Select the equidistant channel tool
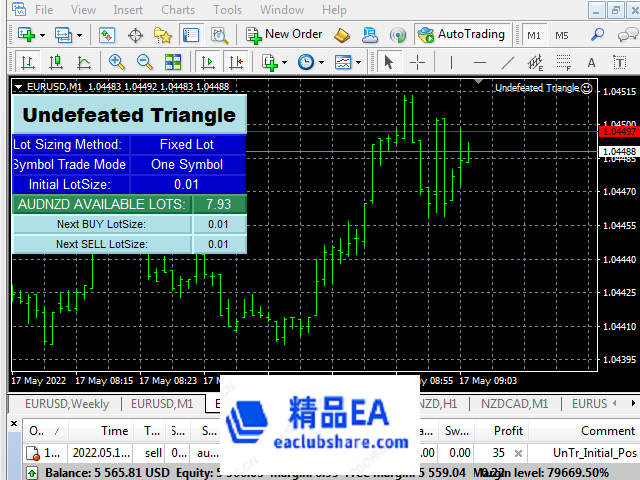This screenshot has width=640, height=480. click(x=535, y=62)
